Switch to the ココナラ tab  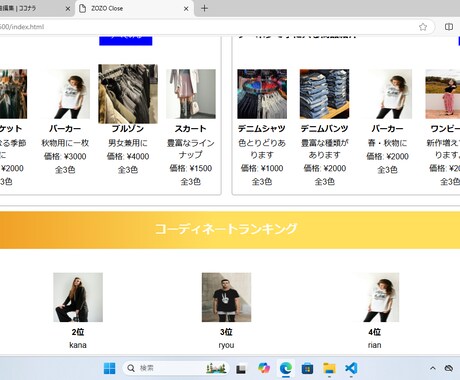click(33, 8)
